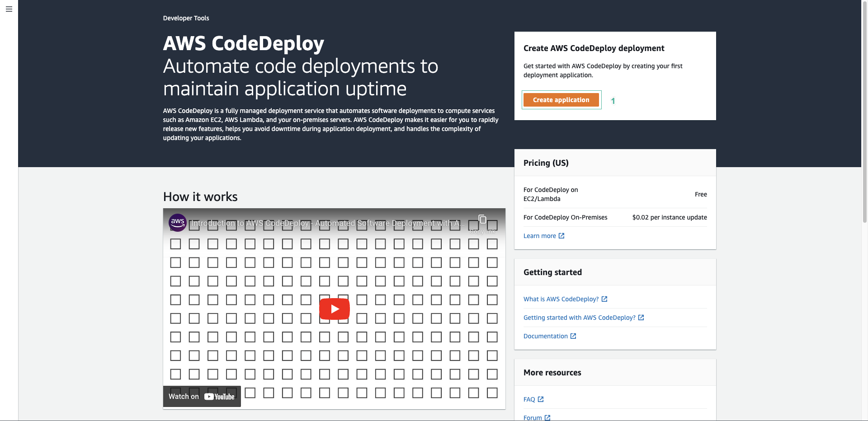The width and height of the screenshot is (868, 421).
Task: Click the Free pricing value
Action: click(701, 194)
